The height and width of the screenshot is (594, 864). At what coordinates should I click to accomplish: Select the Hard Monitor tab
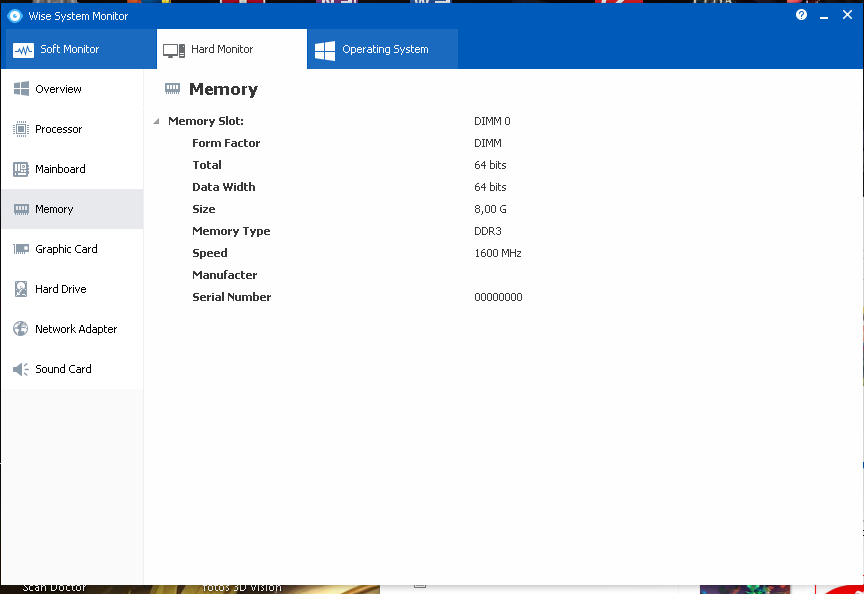[x=232, y=49]
